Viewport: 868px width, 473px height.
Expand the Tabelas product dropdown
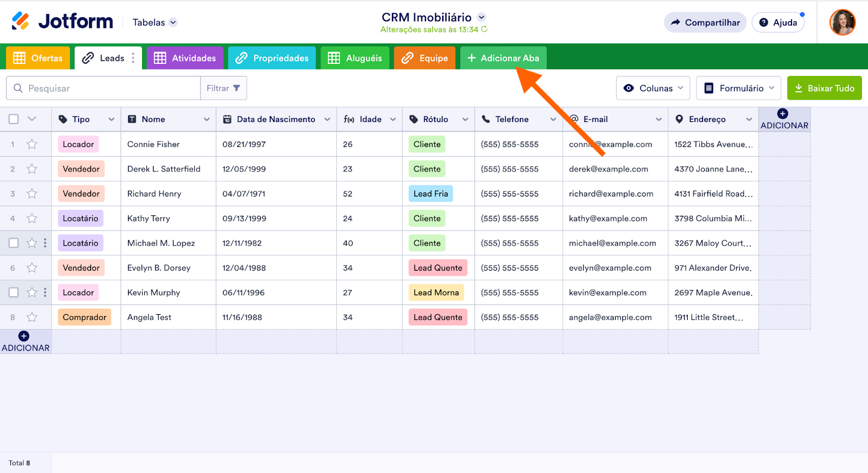click(x=173, y=22)
